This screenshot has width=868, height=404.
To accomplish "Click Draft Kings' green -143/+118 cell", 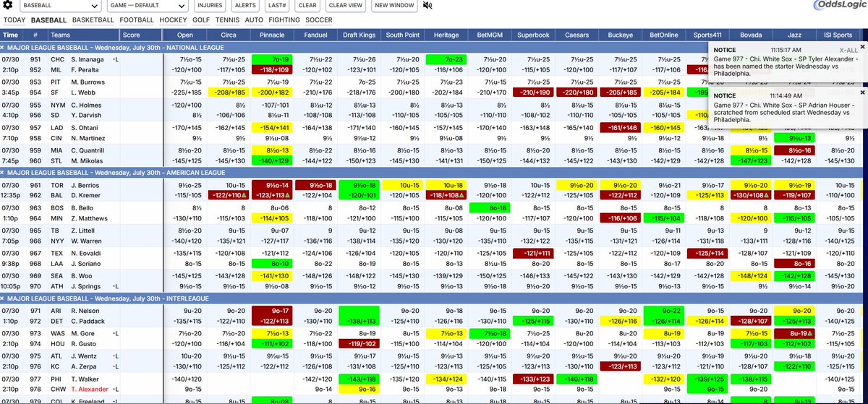I will [360, 378].
